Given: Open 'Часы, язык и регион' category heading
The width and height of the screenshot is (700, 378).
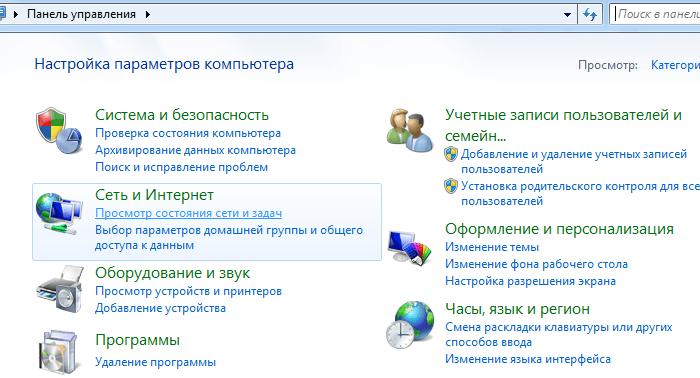Looking at the screenshot, I should 517,309.
